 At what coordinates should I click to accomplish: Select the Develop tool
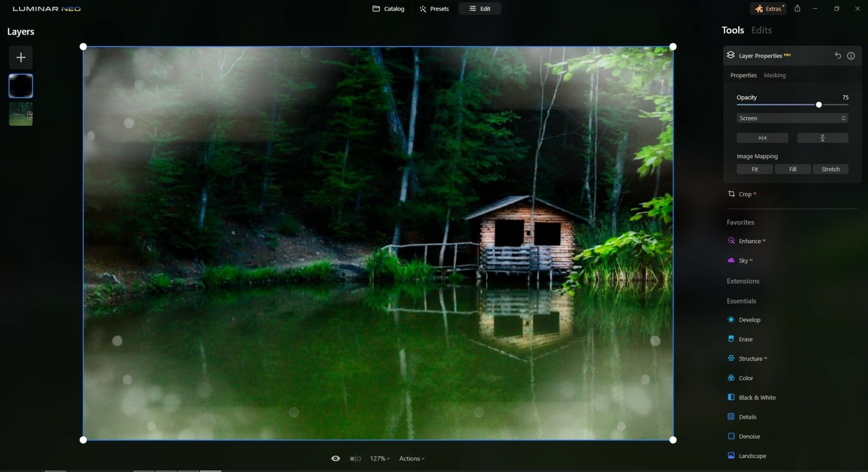coord(749,320)
